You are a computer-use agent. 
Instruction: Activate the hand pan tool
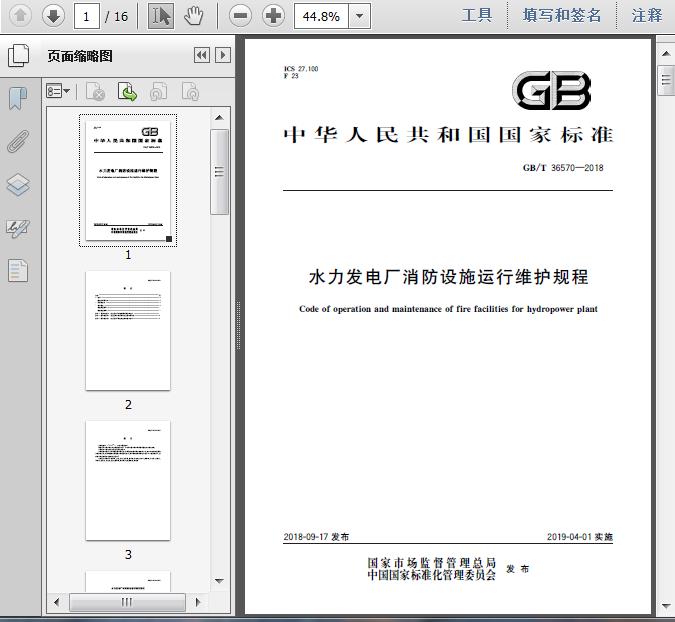(194, 16)
